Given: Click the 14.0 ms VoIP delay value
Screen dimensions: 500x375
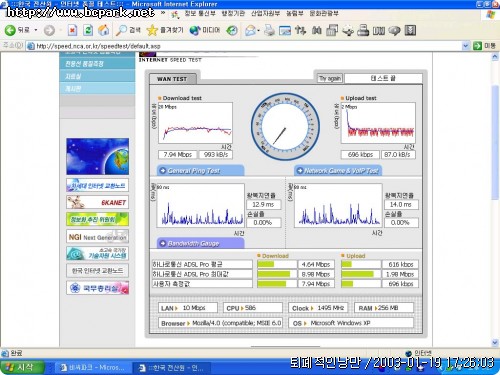Looking at the screenshot, I should click(x=401, y=204).
